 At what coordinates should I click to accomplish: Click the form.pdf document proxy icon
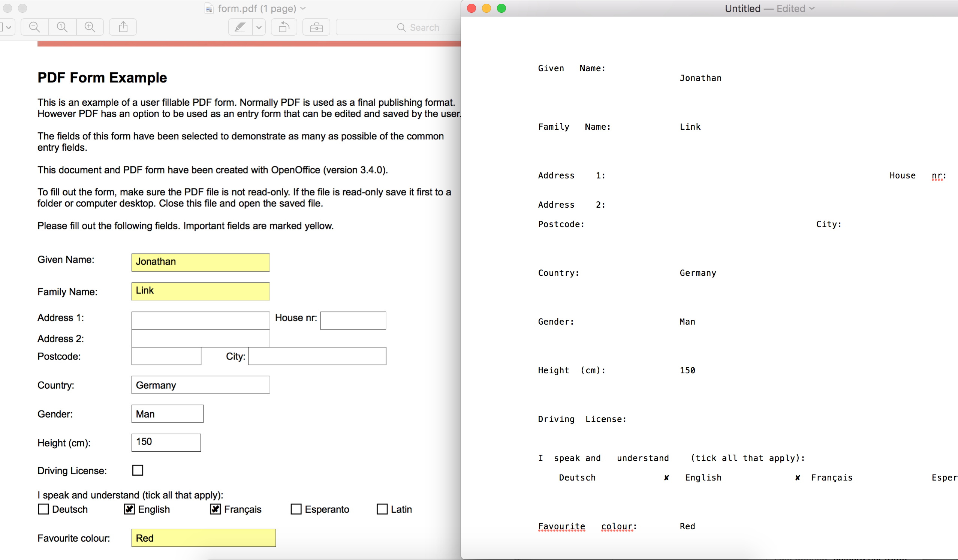pyautogui.click(x=209, y=8)
